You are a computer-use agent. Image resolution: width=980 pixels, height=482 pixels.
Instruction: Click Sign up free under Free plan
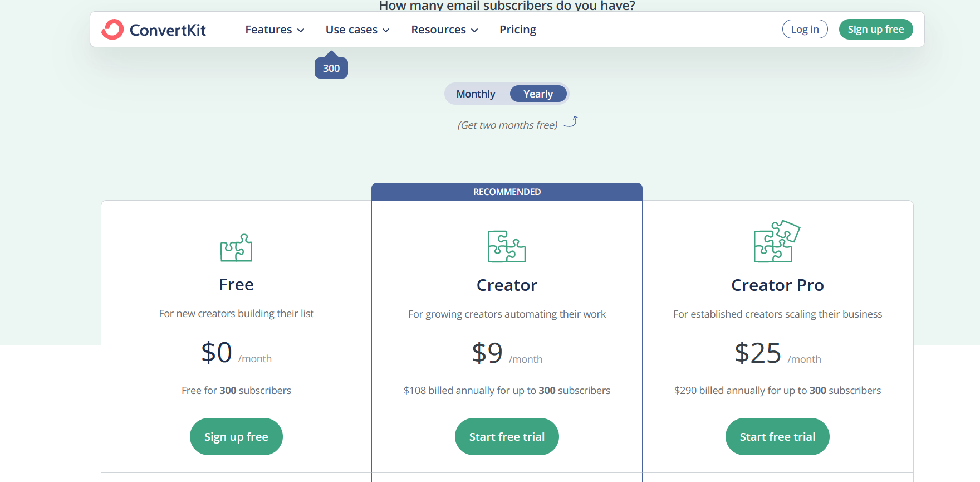(236, 436)
